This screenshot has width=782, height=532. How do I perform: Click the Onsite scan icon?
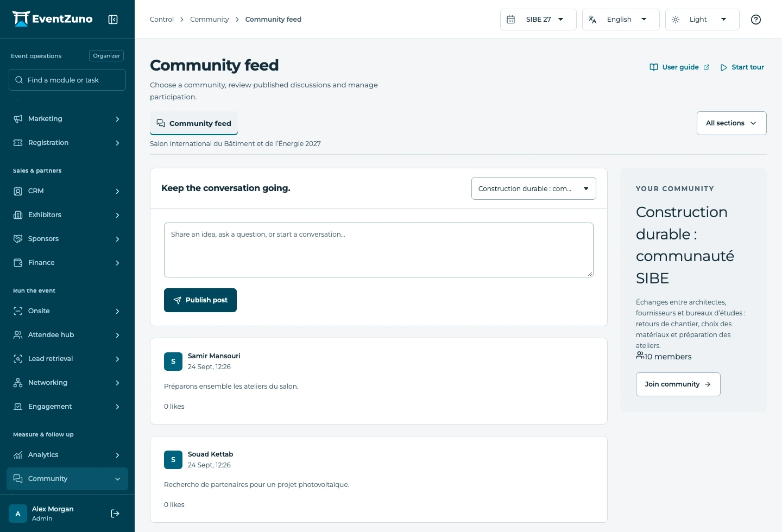click(x=18, y=311)
